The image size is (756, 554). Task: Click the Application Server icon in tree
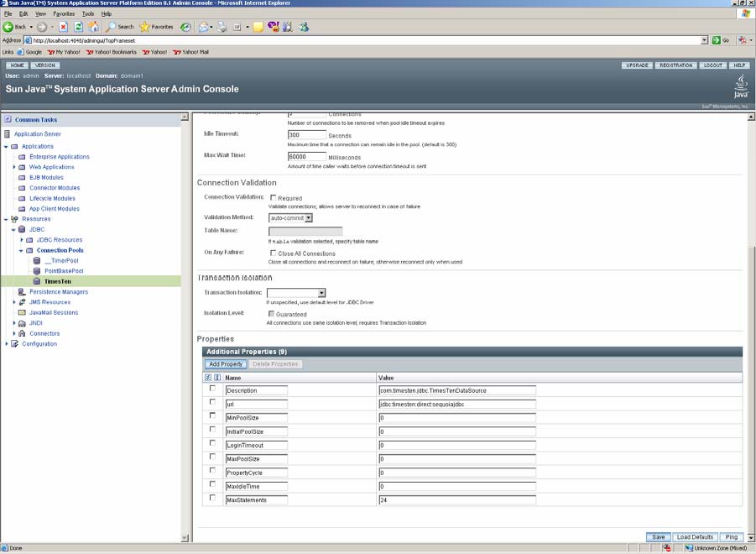click(x=8, y=133)
